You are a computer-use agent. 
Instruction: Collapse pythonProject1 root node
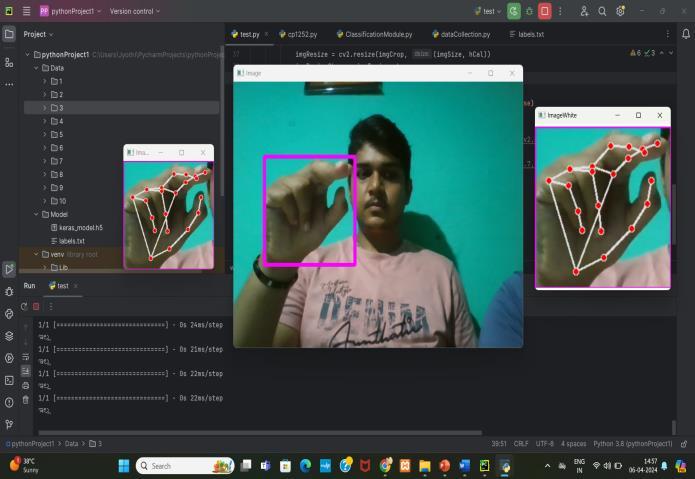click(27, 55)
